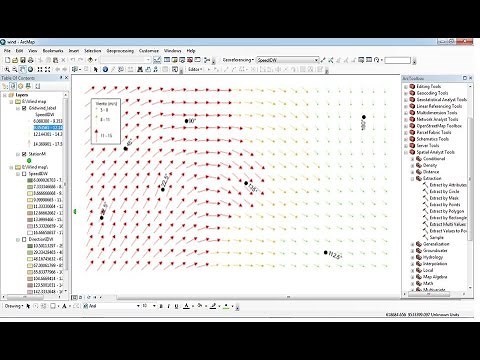Screen dimensions: 480x360
Task: Click the List By Selection icon
Action: [28, 86]
